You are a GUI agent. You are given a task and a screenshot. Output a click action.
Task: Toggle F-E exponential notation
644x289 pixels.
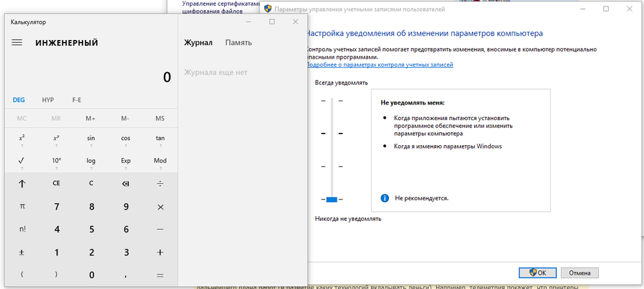(x=77, y=100)
